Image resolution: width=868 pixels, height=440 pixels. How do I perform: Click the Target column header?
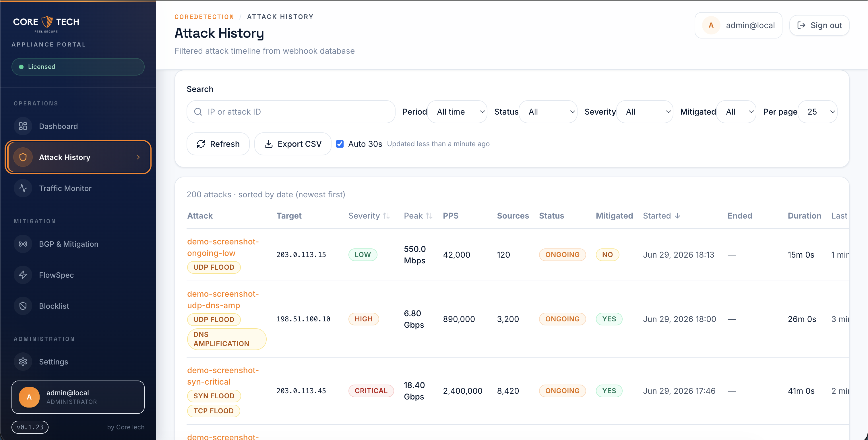[x=289, y=216]
